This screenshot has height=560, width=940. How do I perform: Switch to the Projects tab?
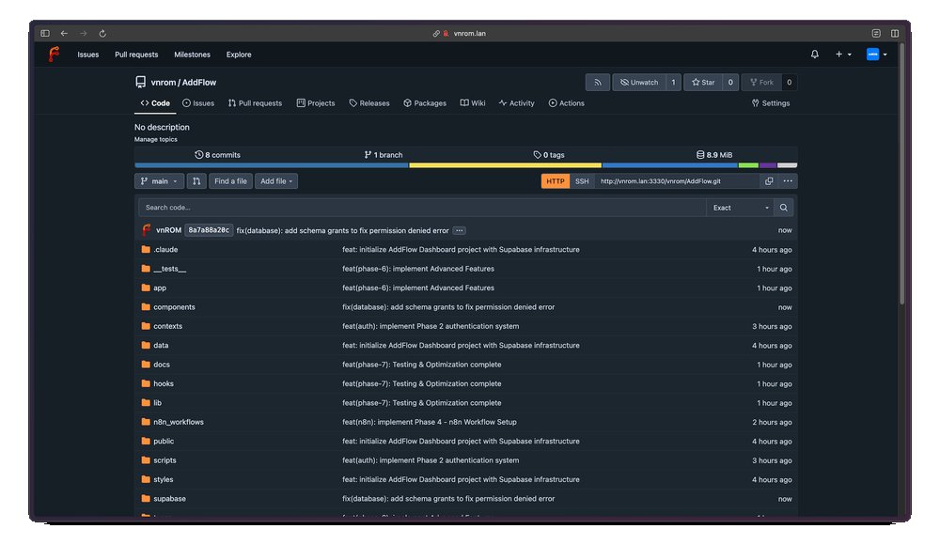click(316, 103)
